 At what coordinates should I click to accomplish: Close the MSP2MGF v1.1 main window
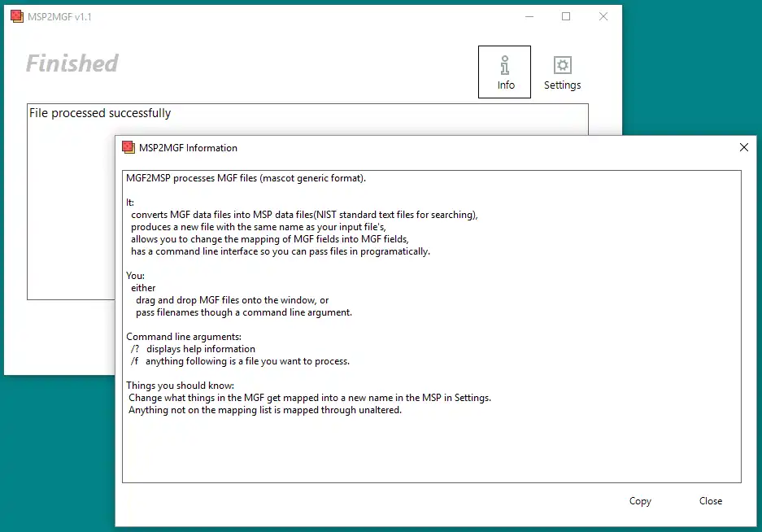click(603, 16)
